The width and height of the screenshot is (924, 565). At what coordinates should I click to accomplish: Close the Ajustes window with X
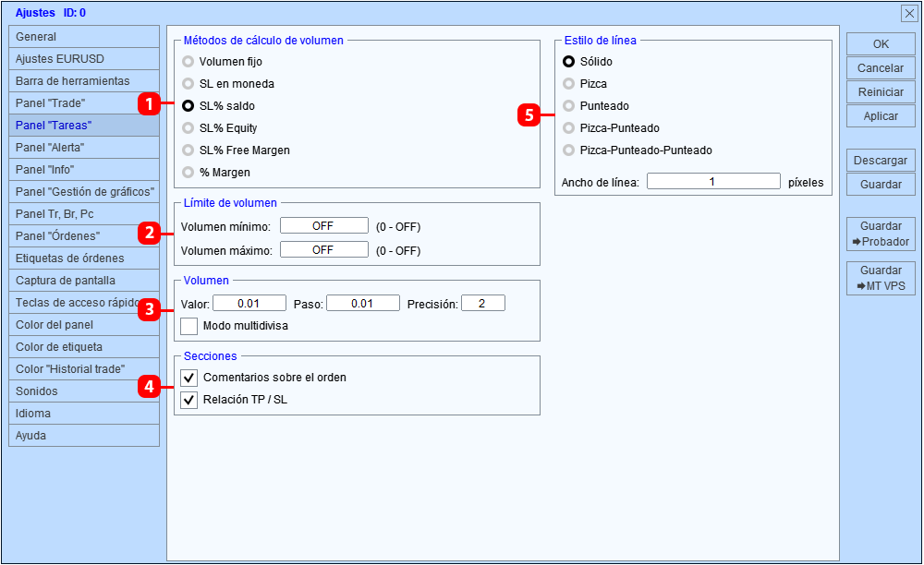(x=908, y=13)
